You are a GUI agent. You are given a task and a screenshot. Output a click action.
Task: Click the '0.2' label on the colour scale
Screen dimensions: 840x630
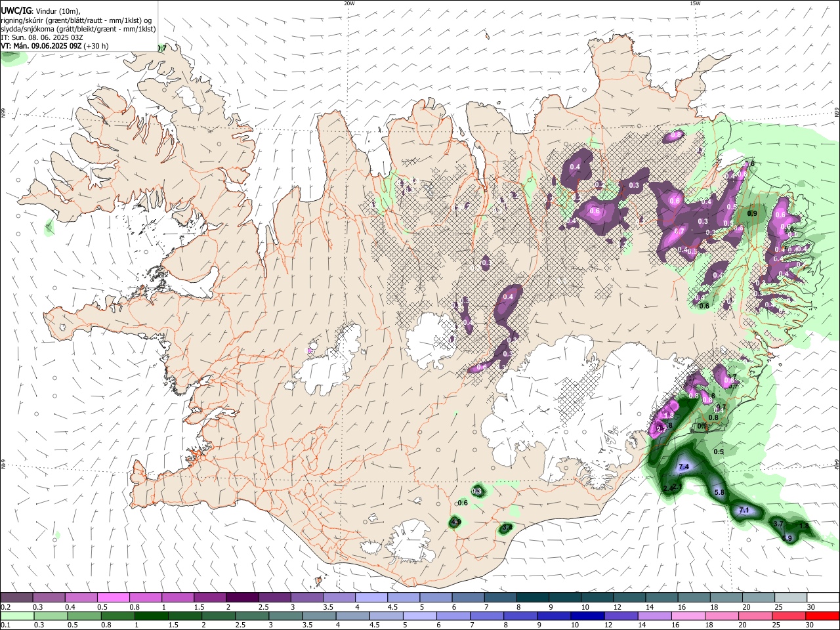pos(5,607)
